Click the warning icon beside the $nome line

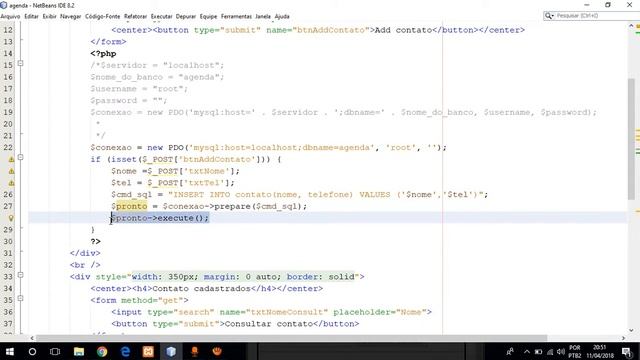click(11, 171)
